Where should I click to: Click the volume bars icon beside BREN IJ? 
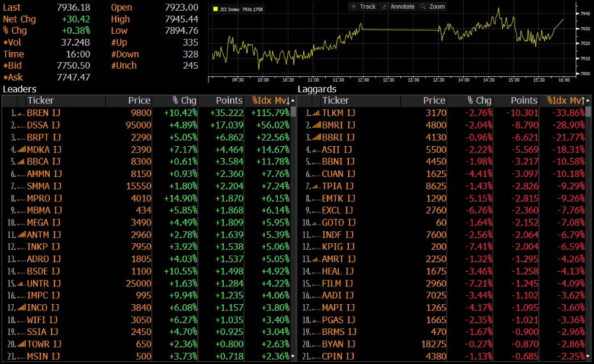21,113
